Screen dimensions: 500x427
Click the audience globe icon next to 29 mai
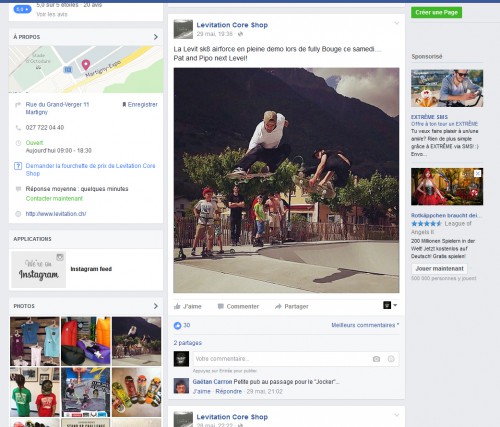(240, 34)
